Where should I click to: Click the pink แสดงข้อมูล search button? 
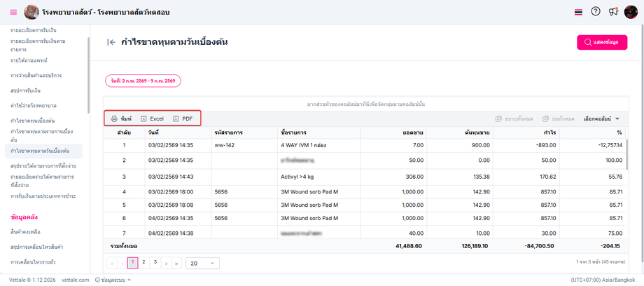click(601, 43)
